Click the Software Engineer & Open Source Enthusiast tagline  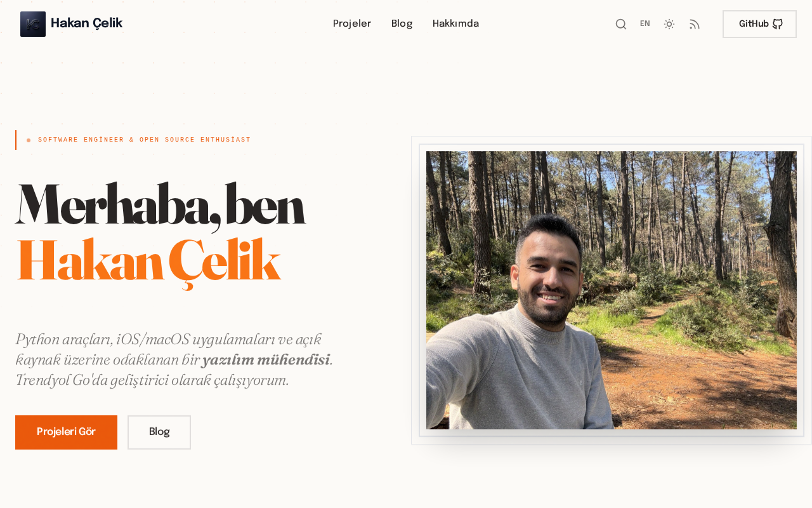pyautogui.click(x=145, y=140)
